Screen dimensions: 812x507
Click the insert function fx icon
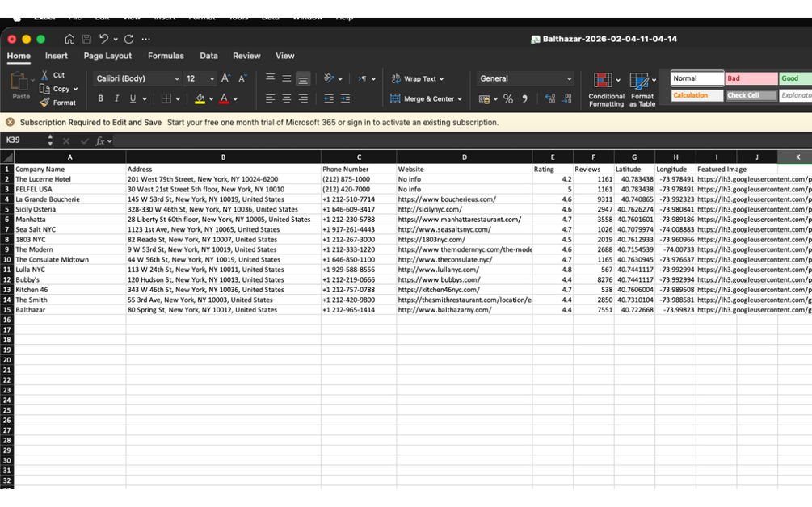pyautogui.click(x=100, y=140)
